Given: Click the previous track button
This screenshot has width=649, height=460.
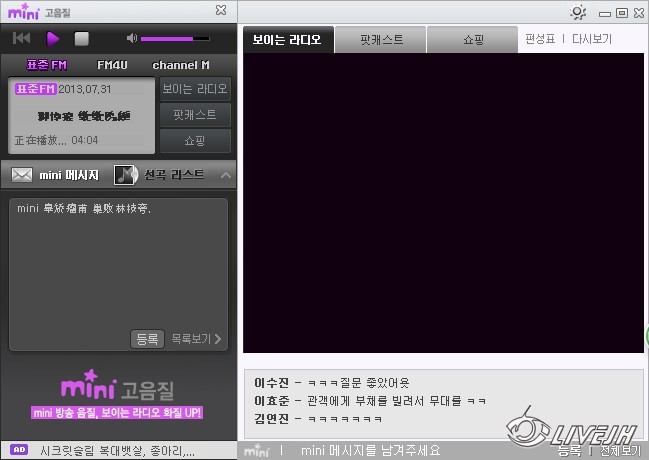Looking at the screenshot, I should click(22, 39).
